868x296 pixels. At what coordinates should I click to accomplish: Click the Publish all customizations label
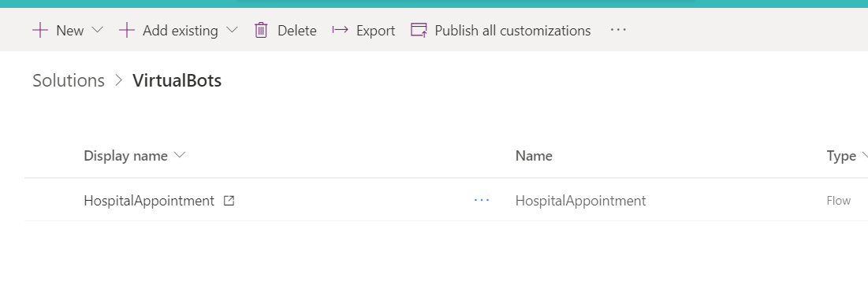tap(512, 31)
